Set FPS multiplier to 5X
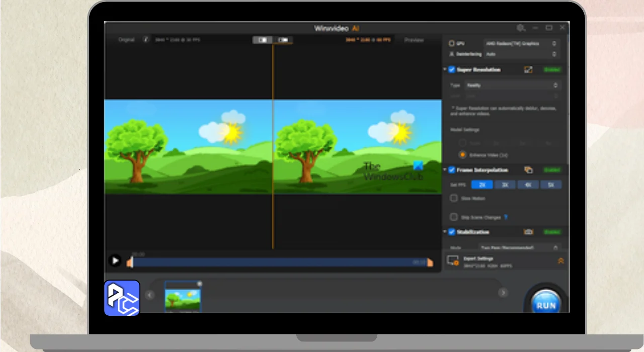Image resolution: width=644 pixels, height=352 pixels. (551, 185)
